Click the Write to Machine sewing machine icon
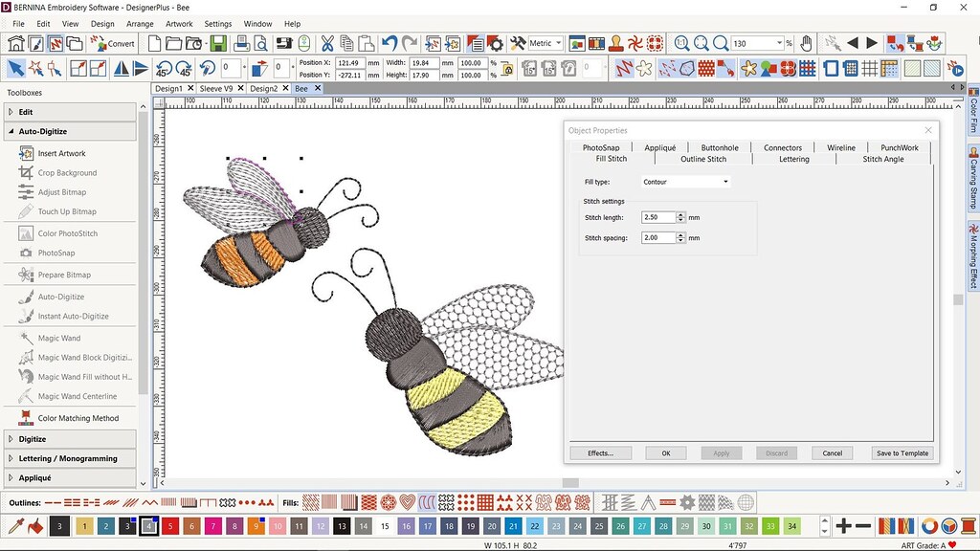Image resolution: width=980 pixels, height=551 pixels. 283,43
